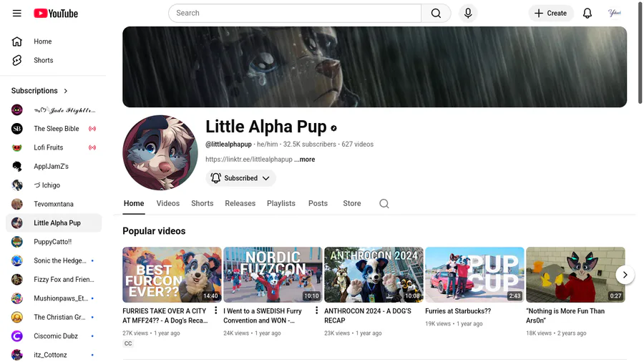Switch to the Videos tab
This screenshot has height=362, width=644.
tap(168, 204)
